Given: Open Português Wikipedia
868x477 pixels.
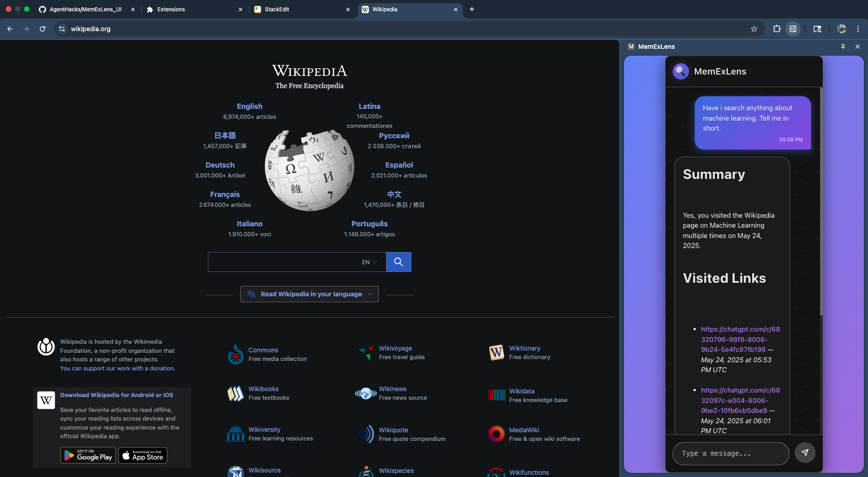Looking at the screenshot, I should (369, 224).
